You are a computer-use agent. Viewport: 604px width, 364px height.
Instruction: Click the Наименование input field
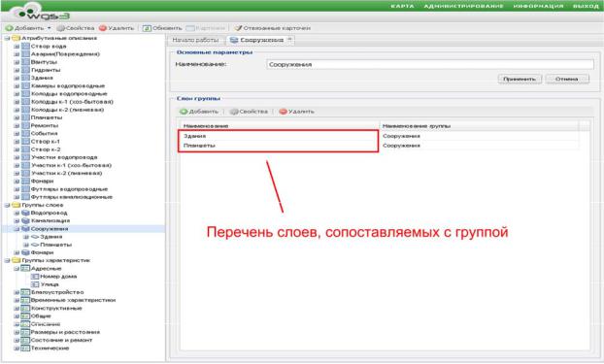[430, 64]
